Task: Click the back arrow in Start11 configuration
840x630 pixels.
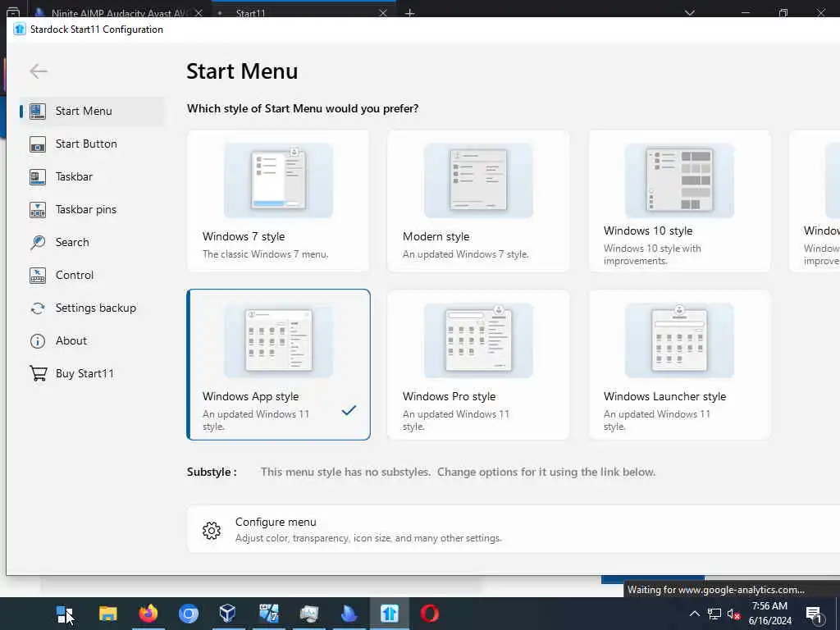Action: pos(39,71)
